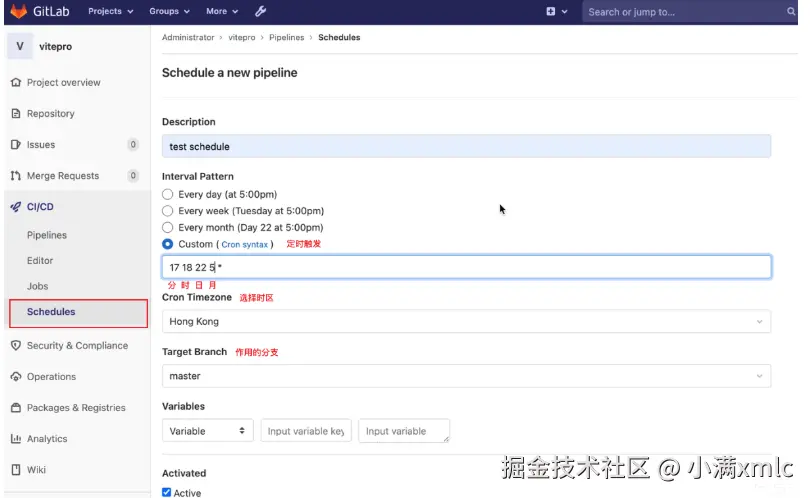Open Project overview in sidebar
The height and width of the screenshot is (498, 810).
[x=64, y=83]
